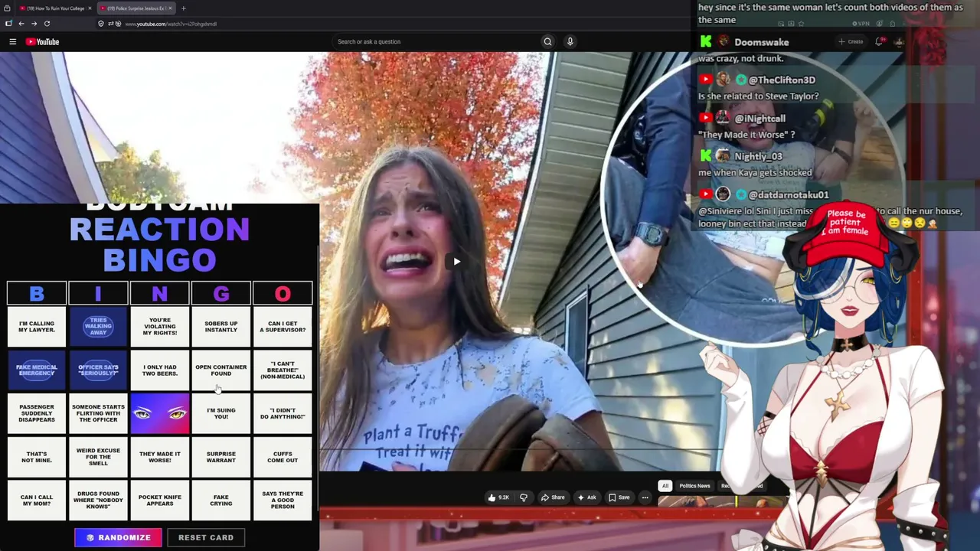The width and height of the screenshot is (980, 551).
Task: Click chat username 'Nightly_03'
Action: pos(758,156)
